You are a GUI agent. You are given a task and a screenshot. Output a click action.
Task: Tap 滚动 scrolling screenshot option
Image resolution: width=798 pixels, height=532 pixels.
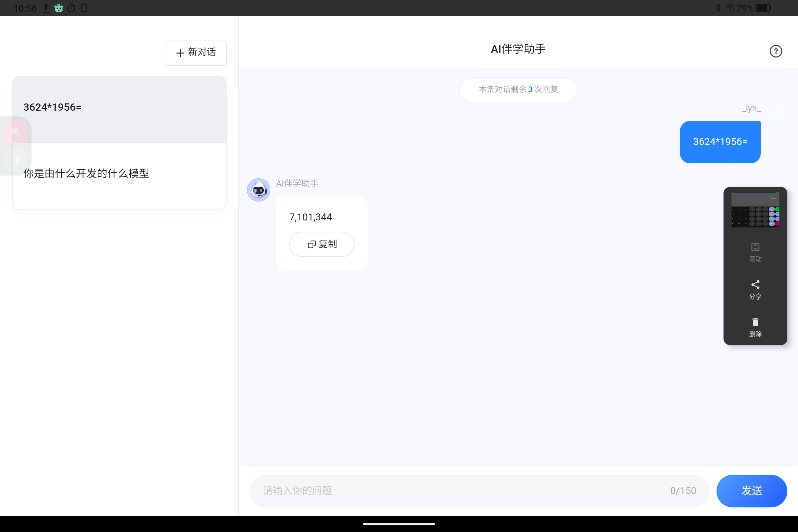point(755,252)
